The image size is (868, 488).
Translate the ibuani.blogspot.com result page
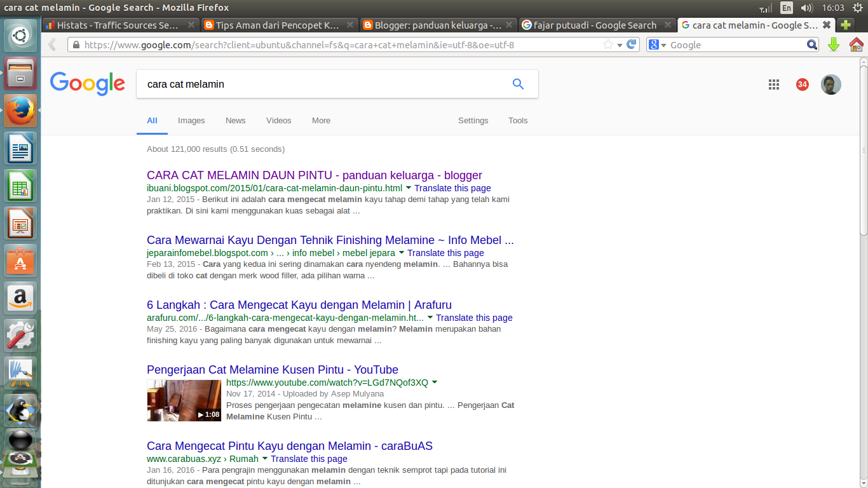pos(452,188)
